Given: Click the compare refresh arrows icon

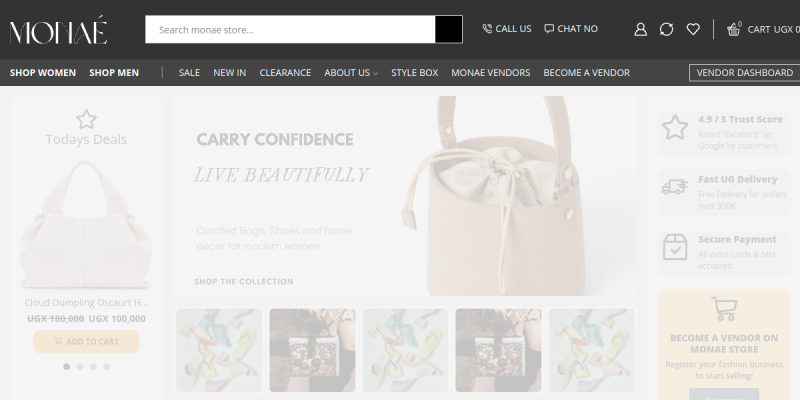Looking at the screenshot, I should pos(666,29).
